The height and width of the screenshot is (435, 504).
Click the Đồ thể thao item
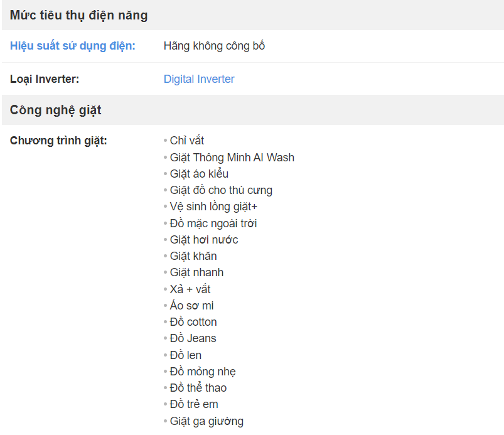coord(198,388)
